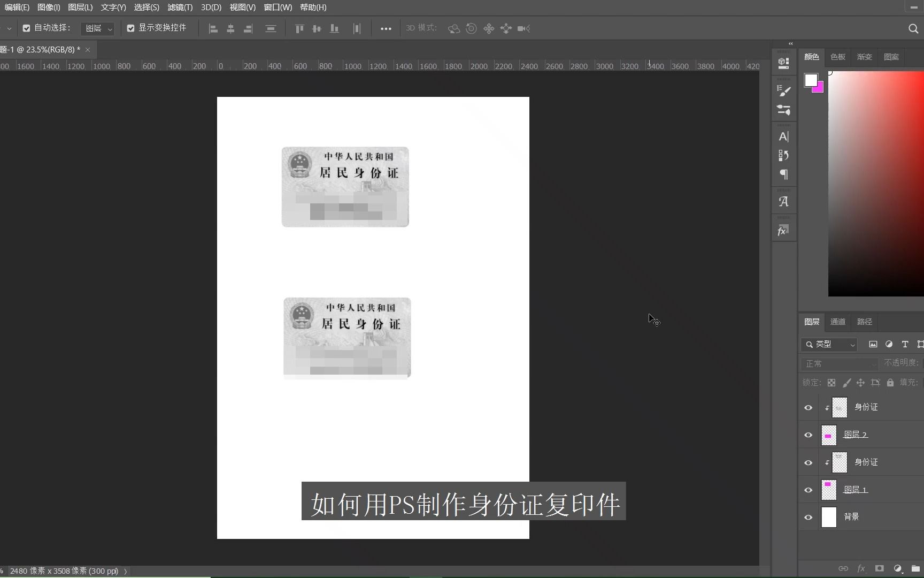Screen dimensions: 924x578
Task: Filter layers by text using the T icon
Action: [x=905, y=345]
